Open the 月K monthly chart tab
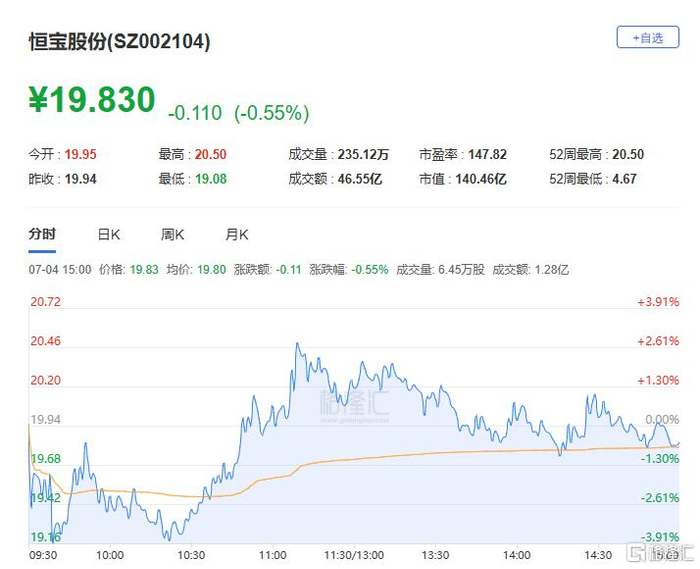 tap(237, 234)
